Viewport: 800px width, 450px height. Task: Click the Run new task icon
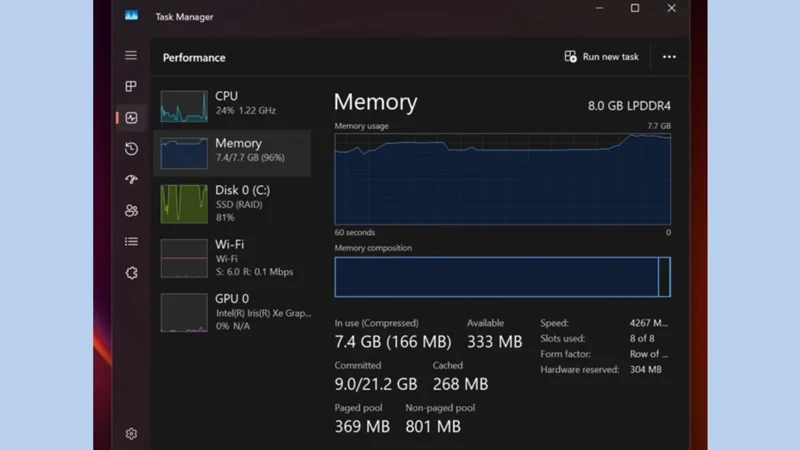570,56
